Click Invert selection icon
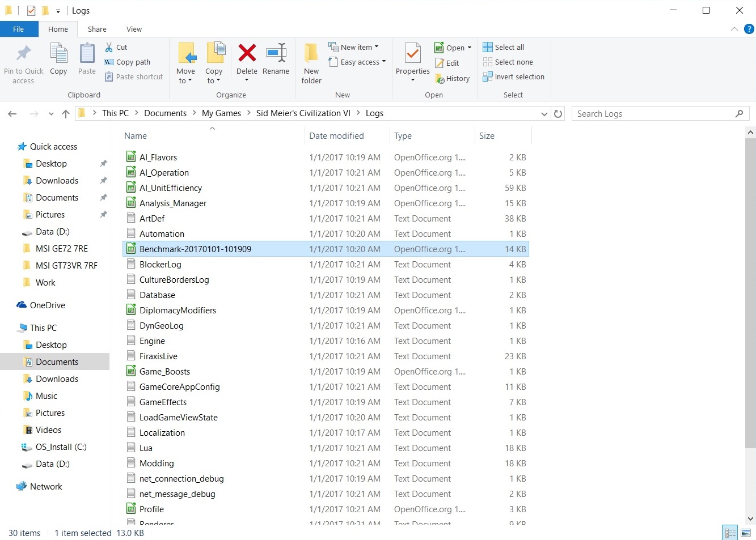This screenshot has height=540, width=756. coord(488,76)
